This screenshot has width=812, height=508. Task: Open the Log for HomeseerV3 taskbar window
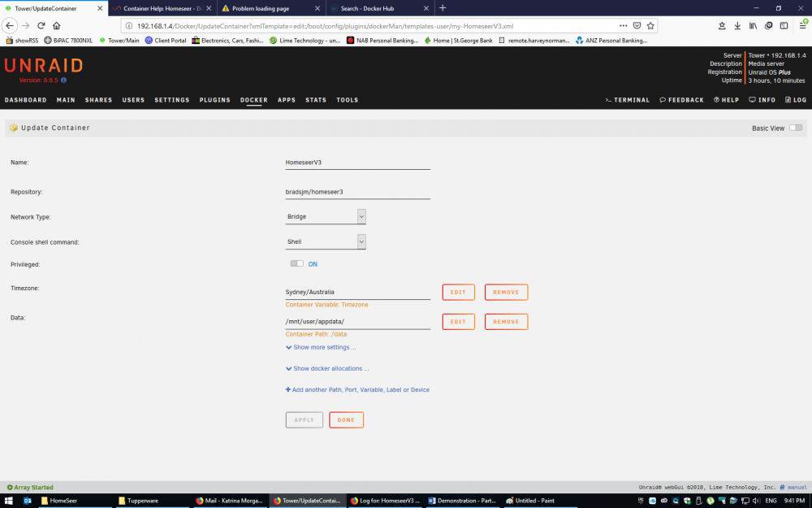pyautogui.click(x=385, y=500)
